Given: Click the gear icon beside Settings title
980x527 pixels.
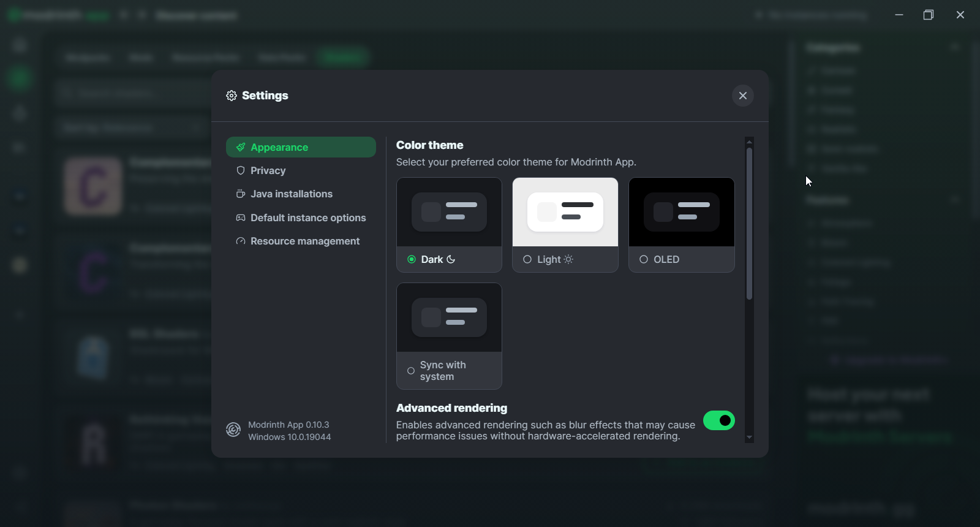Looking at the screenshot, I should (x=232, y=96).
